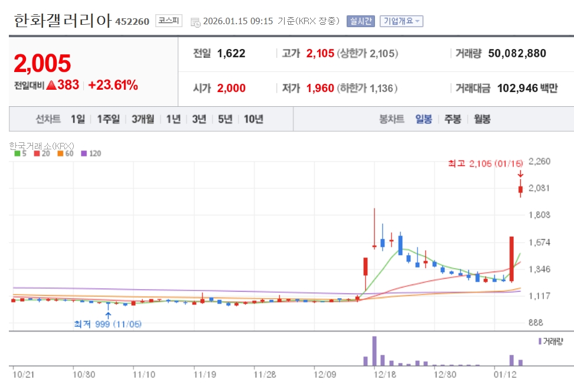Screen dimensions: 574x392
Task: Select the 3년 line chart tab
Action: (199, 119)
